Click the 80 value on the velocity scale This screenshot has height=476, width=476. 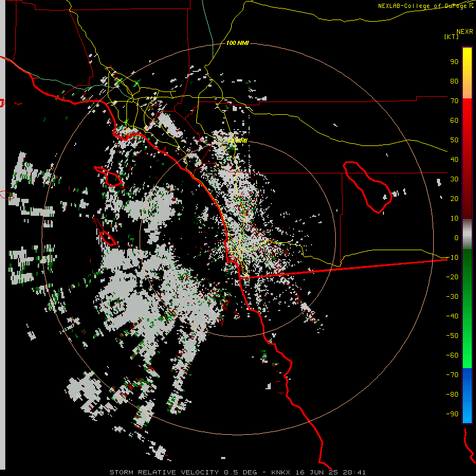click(454, 81)
